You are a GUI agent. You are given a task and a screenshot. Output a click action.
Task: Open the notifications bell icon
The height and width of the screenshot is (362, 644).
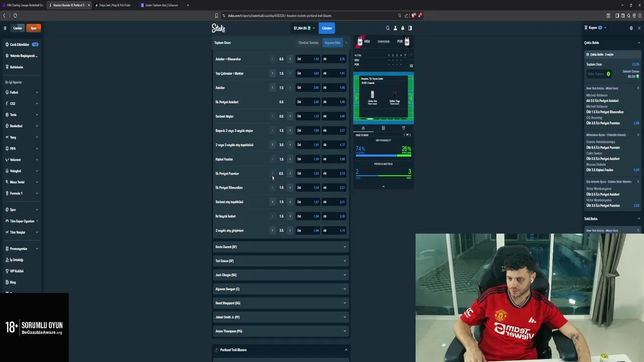403,28
